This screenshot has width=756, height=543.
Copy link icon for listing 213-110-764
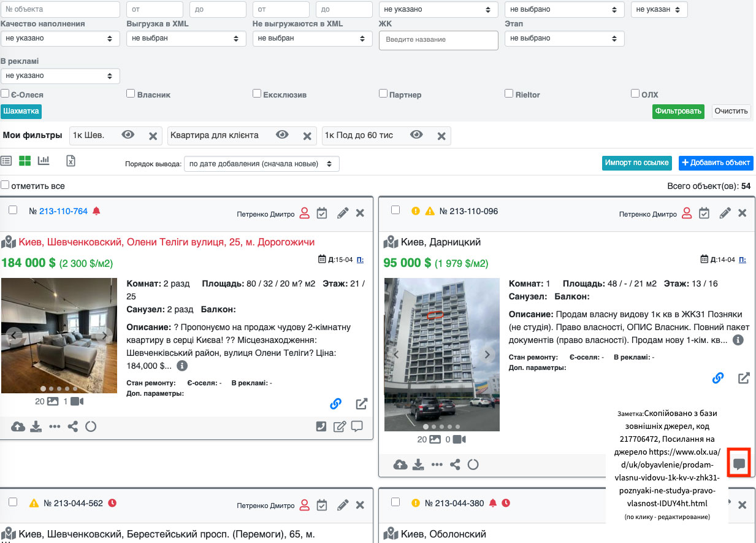click(335, 404)
